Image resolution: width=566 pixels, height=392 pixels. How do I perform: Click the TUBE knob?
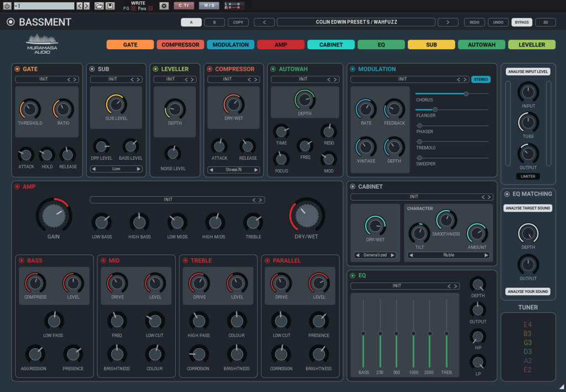coord(528,122)
